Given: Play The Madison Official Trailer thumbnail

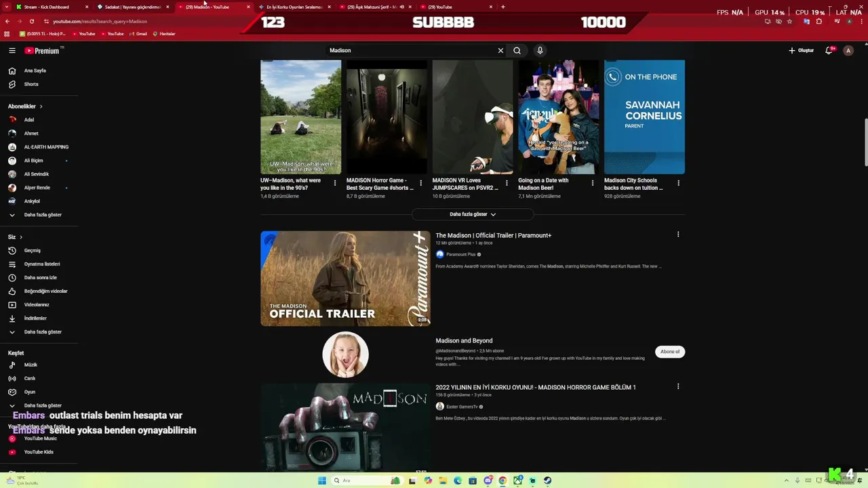Looking at the screenshot, I should 345,279.
